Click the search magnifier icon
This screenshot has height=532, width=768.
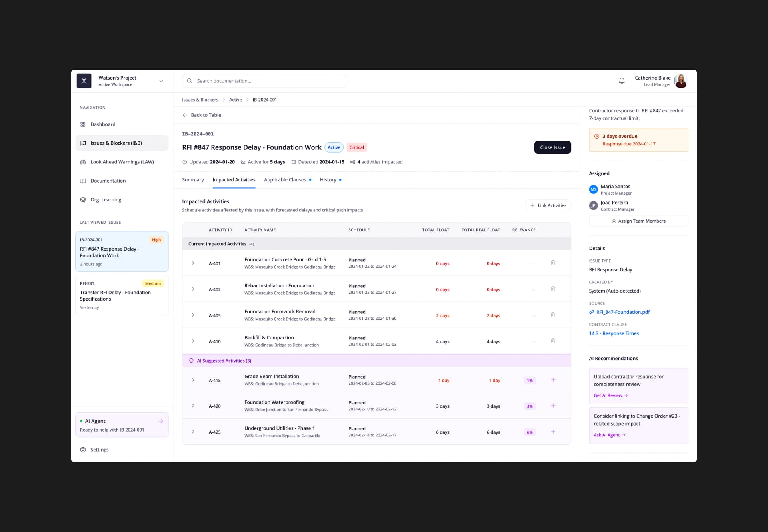click(x=190, y=81)
